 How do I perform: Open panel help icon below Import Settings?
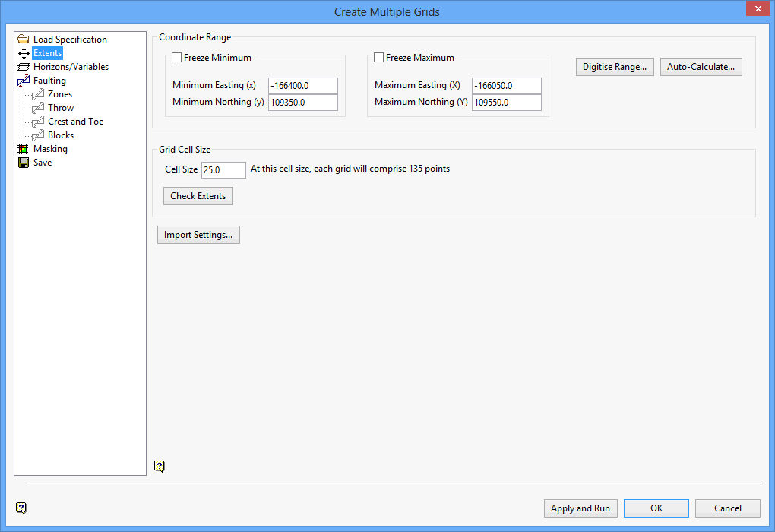click(159, 466)
